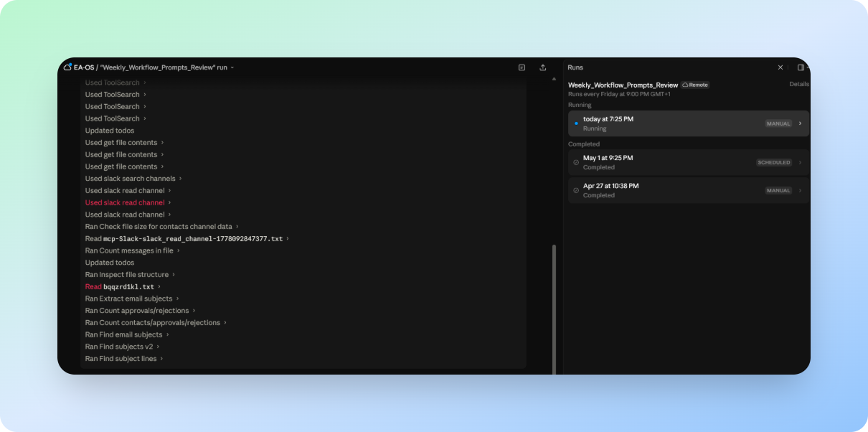
Task: Open the notes panel icon in header
Action: (522, 67)
